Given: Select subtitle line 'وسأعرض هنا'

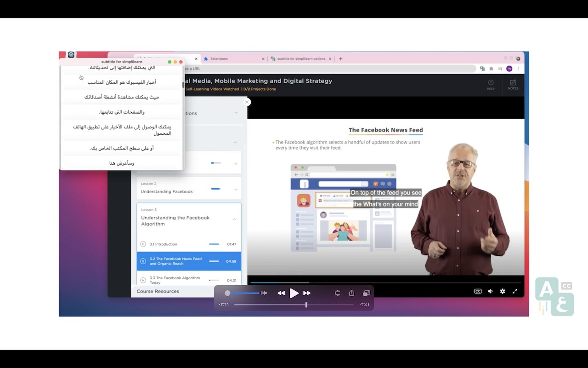Looking at the screenshot, I should (x=122, y=163).
